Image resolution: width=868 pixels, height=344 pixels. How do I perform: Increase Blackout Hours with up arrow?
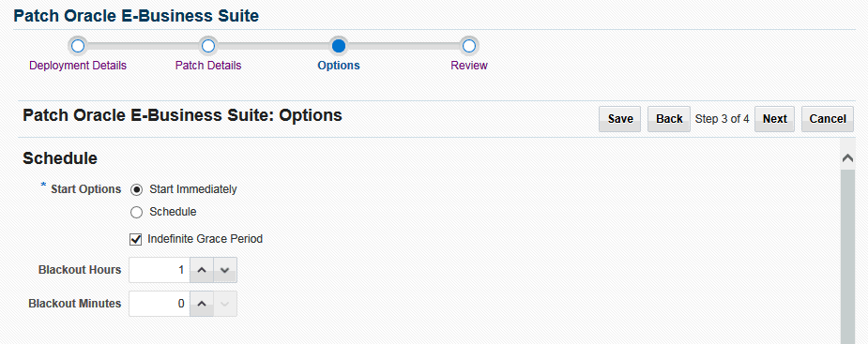coord(202,270)
